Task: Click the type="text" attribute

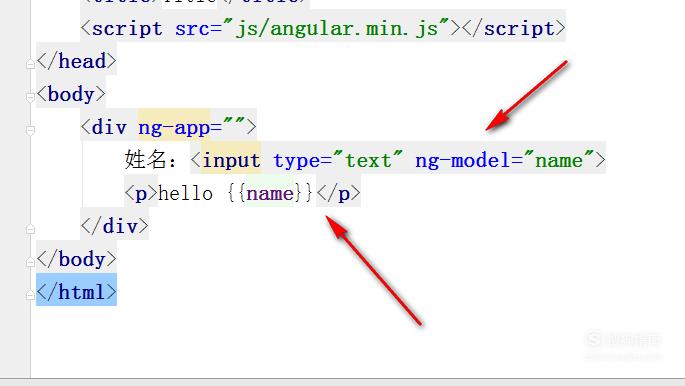Action: [338, 160]
